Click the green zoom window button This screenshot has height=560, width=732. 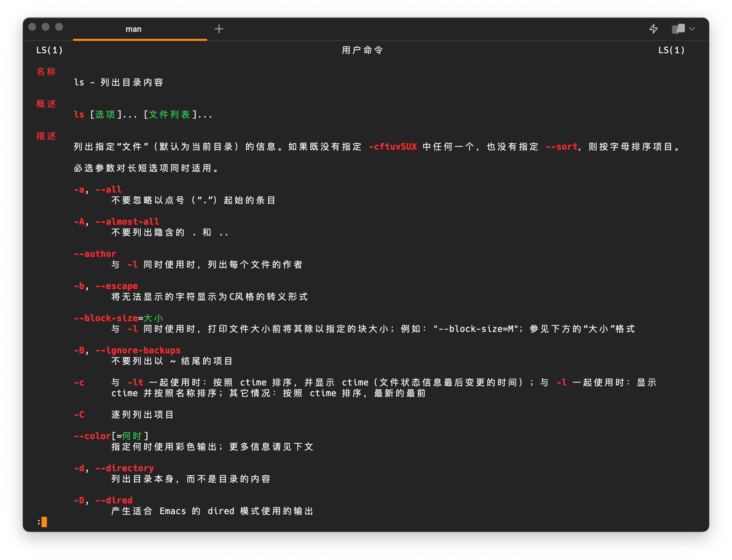59,27
